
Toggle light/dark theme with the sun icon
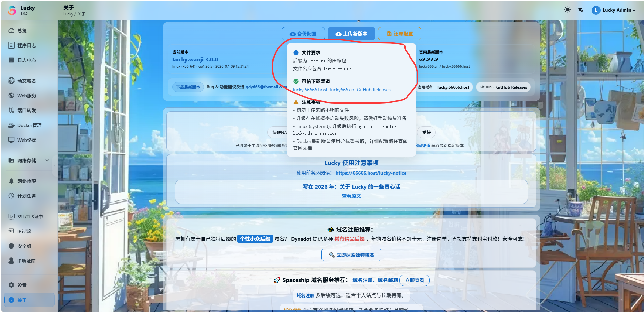(x=568, y=10)
